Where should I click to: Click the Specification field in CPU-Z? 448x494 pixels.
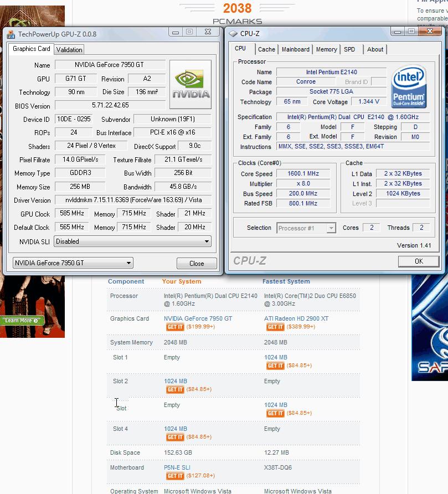coord(353,117)
